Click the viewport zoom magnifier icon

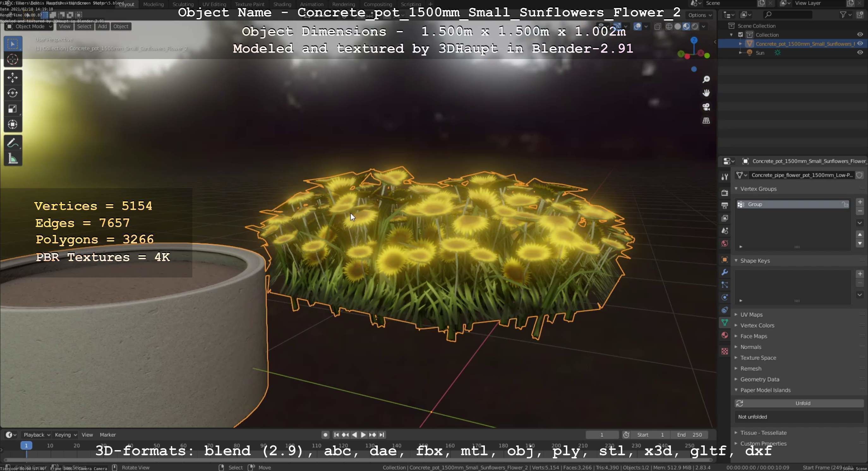click(706, 79)
